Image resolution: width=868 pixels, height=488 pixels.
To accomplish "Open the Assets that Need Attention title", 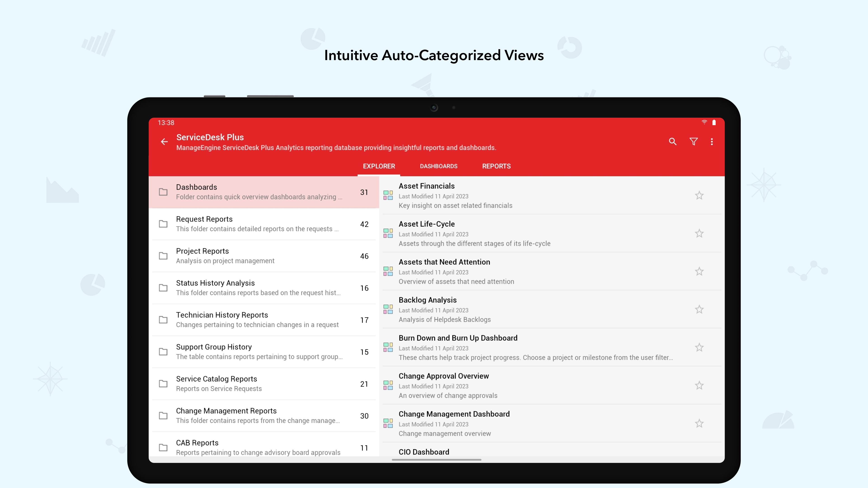I will click(444, 262).
